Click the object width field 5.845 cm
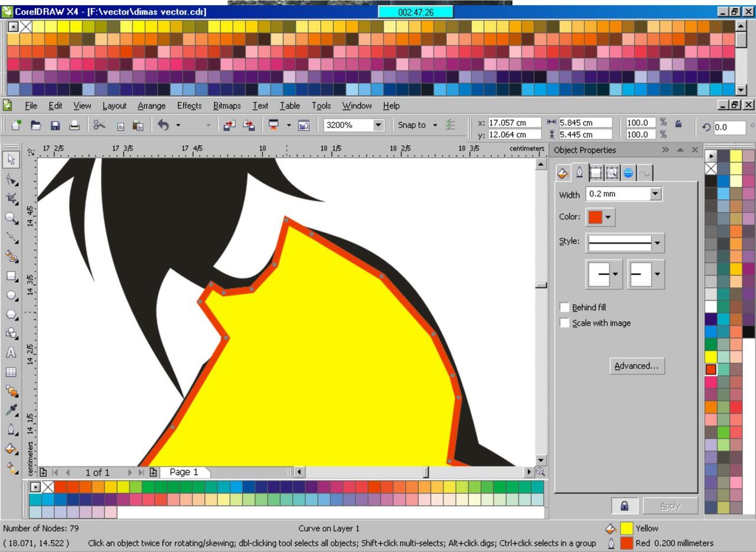 tap(585, 123)
